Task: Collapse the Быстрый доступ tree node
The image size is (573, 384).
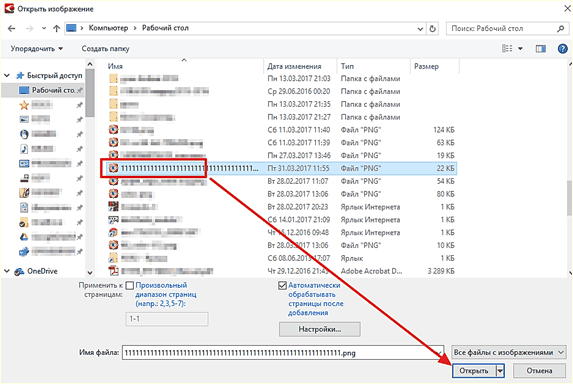Action: [7, 75]
